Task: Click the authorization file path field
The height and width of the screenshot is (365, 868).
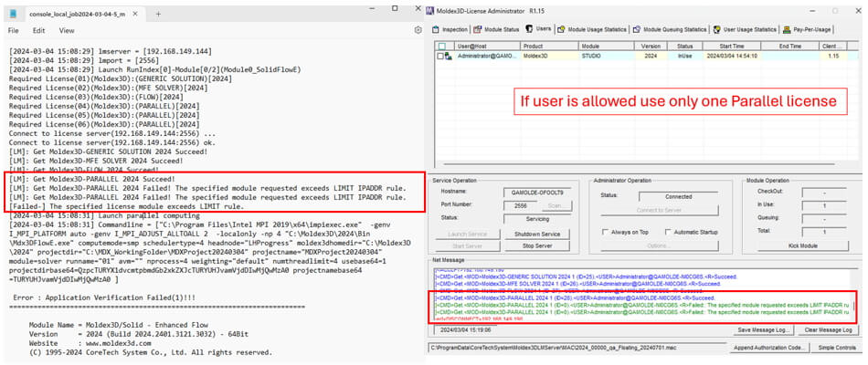Action: coord(577,348)
